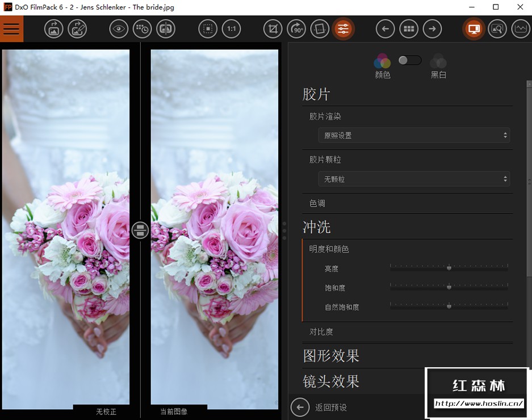This screenshot has width=532, height=420.
Task: Open the hamburger menu
Action: (x=11, y=28)
